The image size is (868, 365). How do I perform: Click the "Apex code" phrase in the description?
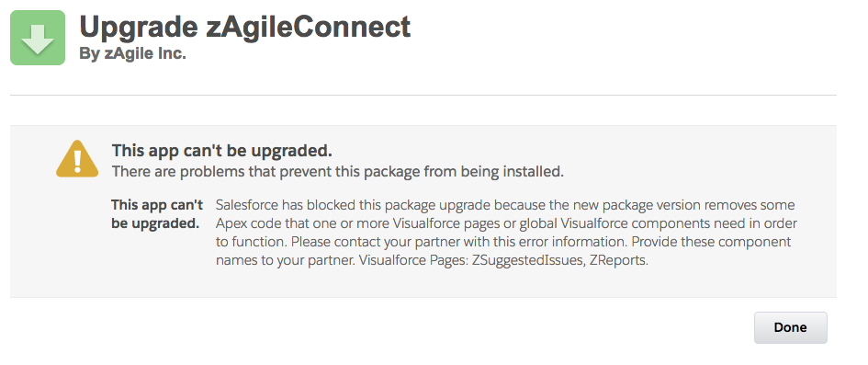click(246, 223)
